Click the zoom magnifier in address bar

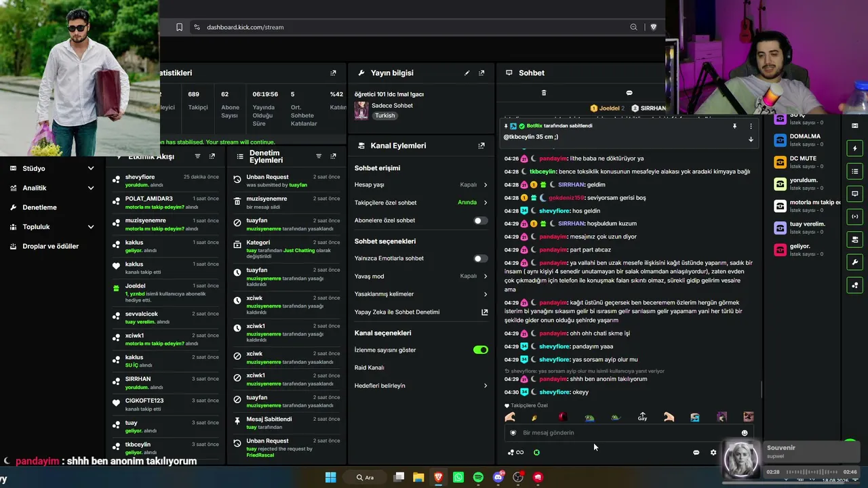tap(633, 27)
